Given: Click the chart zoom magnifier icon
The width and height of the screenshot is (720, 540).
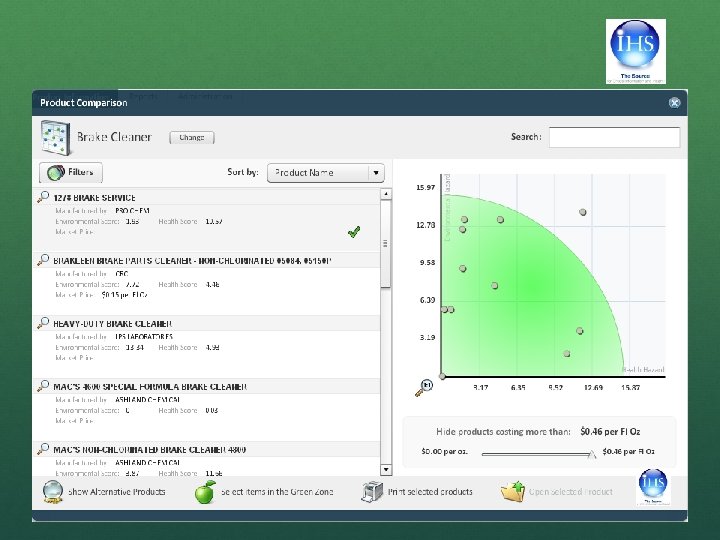Looking at the screenshot, I should click(x=424, y=388).
